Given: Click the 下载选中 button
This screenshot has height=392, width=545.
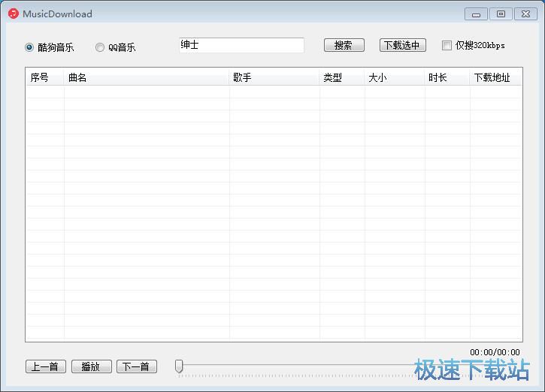Looking at the screenshot, I should click(402, 45).
